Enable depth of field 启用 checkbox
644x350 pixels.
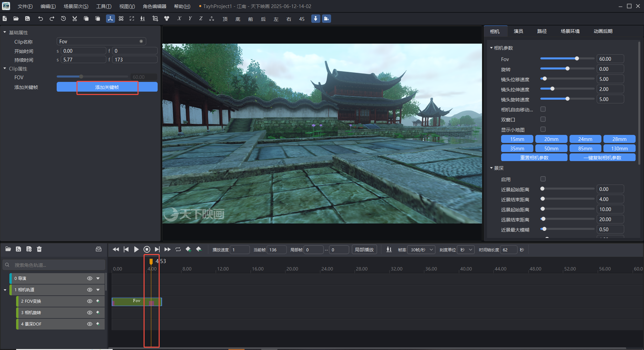pyautogui.click(x=543, y=179)
